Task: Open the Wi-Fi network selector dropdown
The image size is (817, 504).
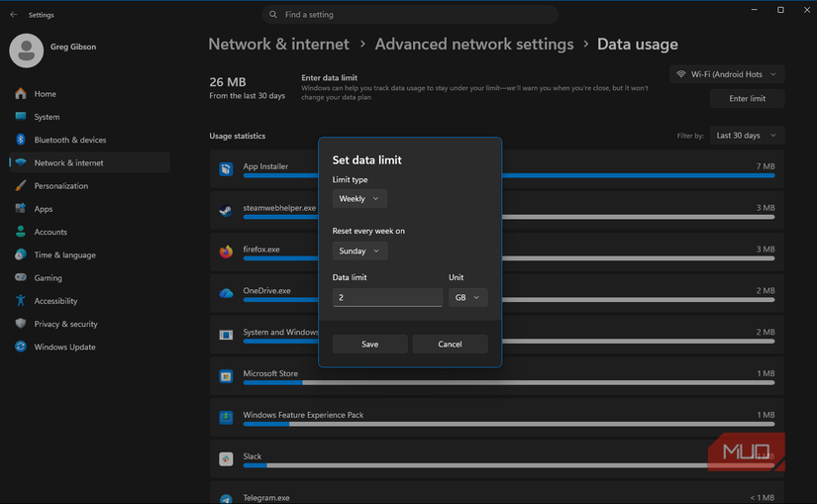Action: point(727,74)
